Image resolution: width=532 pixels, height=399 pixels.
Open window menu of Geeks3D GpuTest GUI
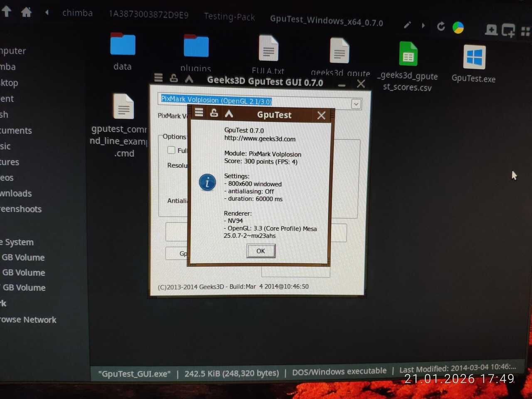tap(158, 78)
